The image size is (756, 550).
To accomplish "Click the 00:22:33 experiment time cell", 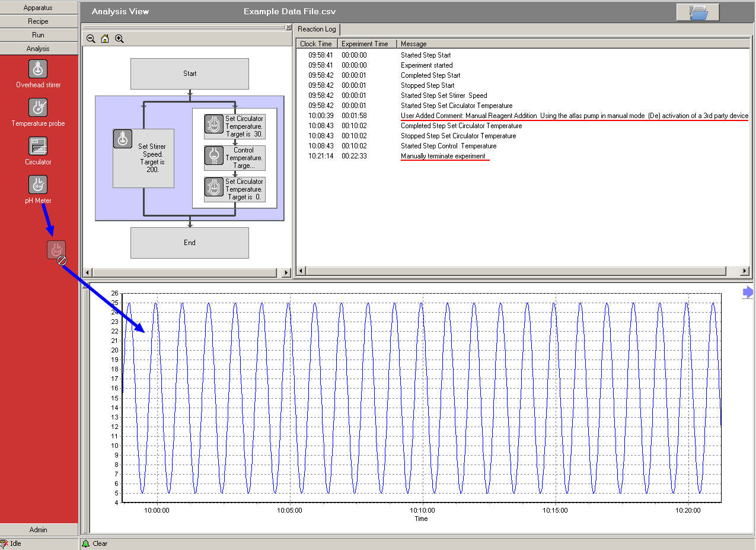I will point(354,156).
